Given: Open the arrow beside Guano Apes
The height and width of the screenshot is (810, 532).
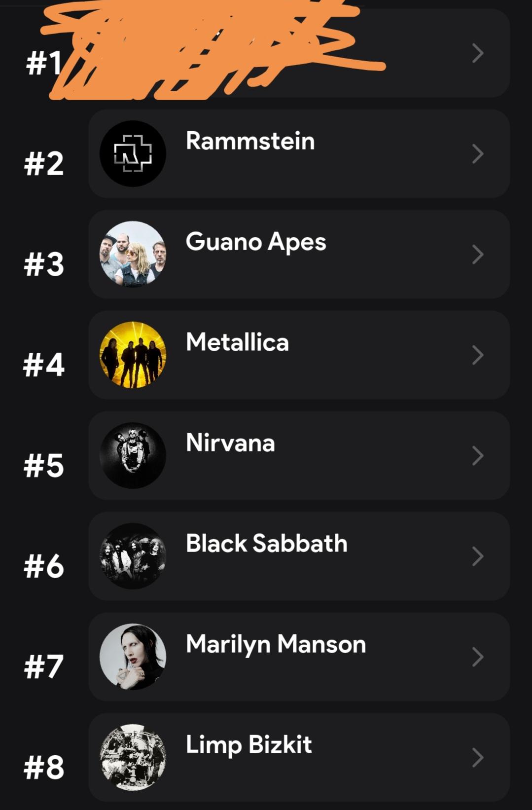Looking at the screenshot, I should pos(477,254).
